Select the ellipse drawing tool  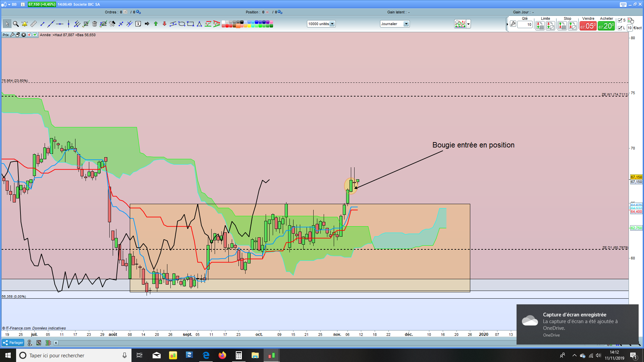pyautogui.click(x=182, y=24)
